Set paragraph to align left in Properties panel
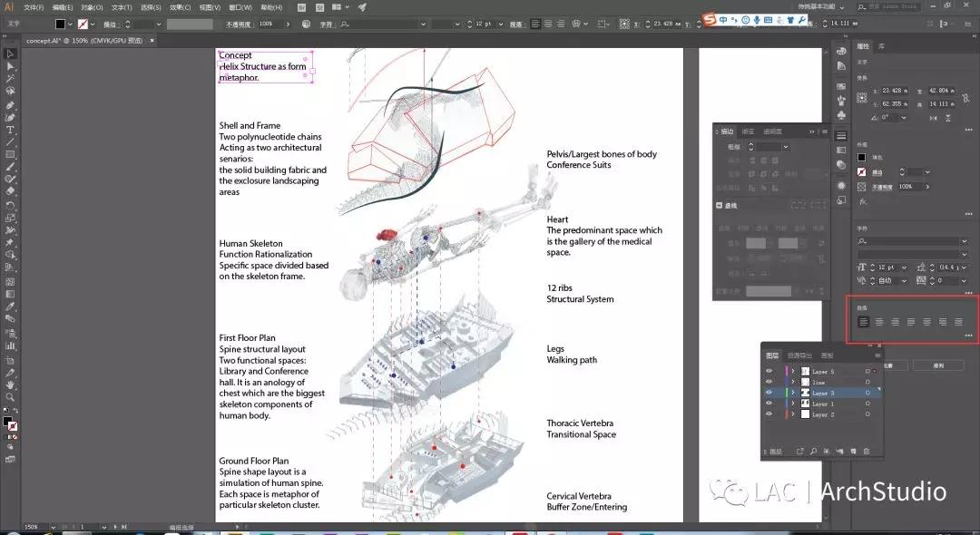This screenshot has width=980, height=535. (863, 322)
